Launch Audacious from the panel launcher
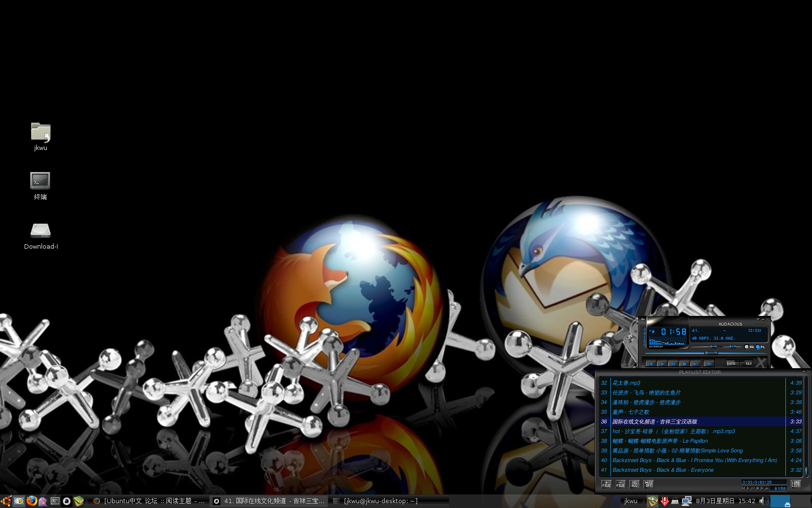The height and width of the screenshot is (508, 812). 67,501
